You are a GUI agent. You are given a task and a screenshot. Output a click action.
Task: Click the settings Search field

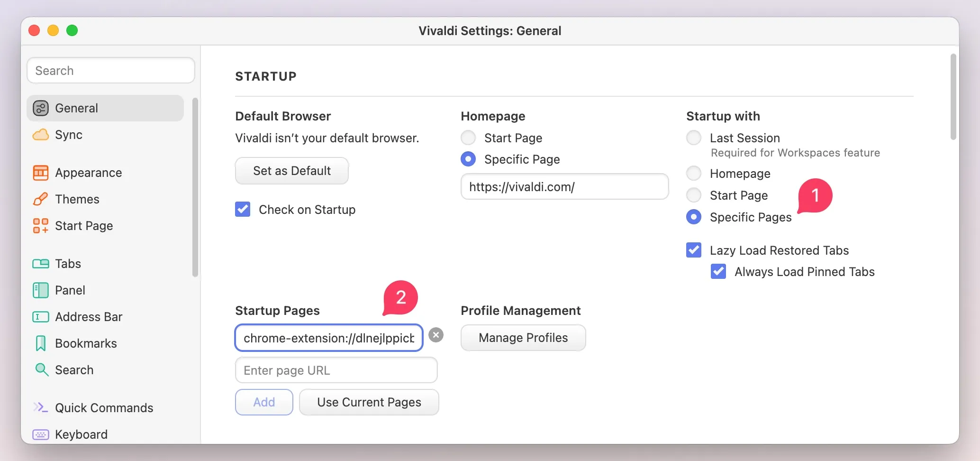[x=111, y=71]
